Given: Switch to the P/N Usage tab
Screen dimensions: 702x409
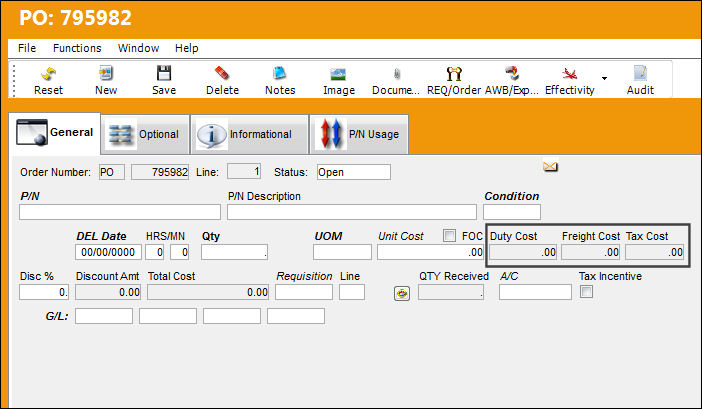Looking at the screenshot, I should 359,134.
